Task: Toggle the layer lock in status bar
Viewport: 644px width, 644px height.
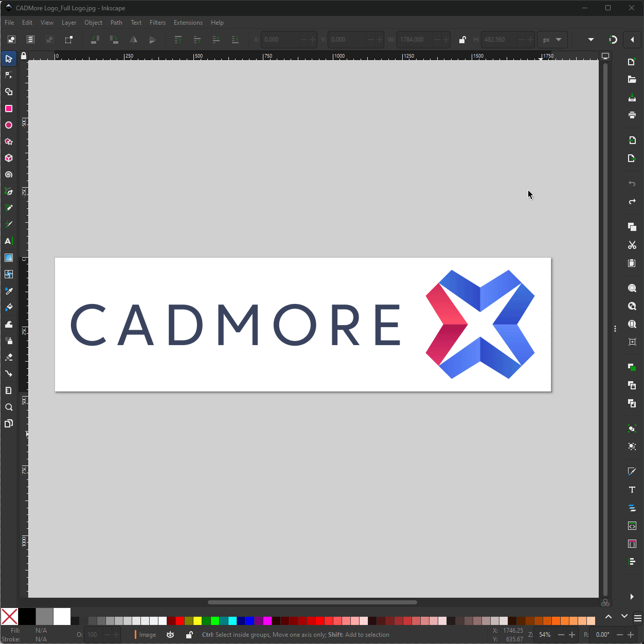Action: click(189, 635)
